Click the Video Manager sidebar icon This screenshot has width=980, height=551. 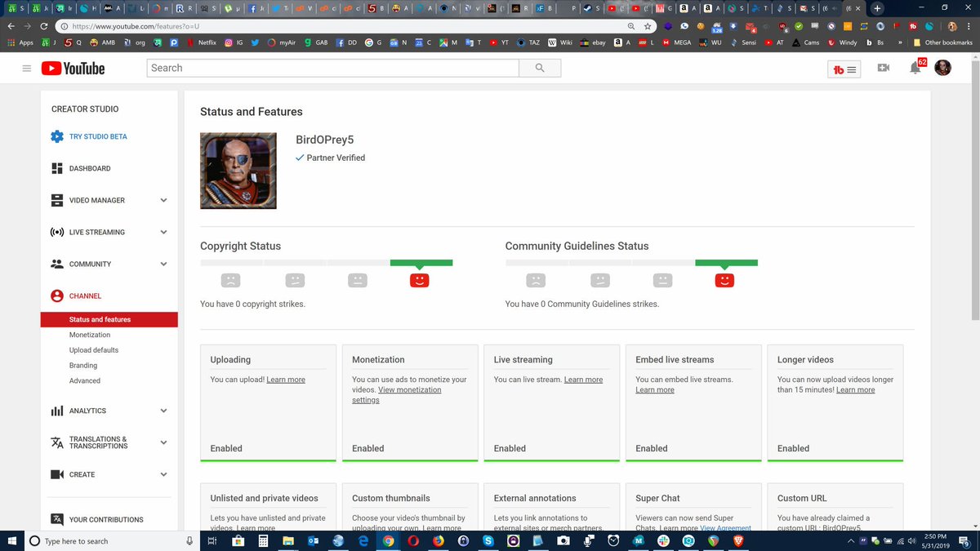point(56,200)
